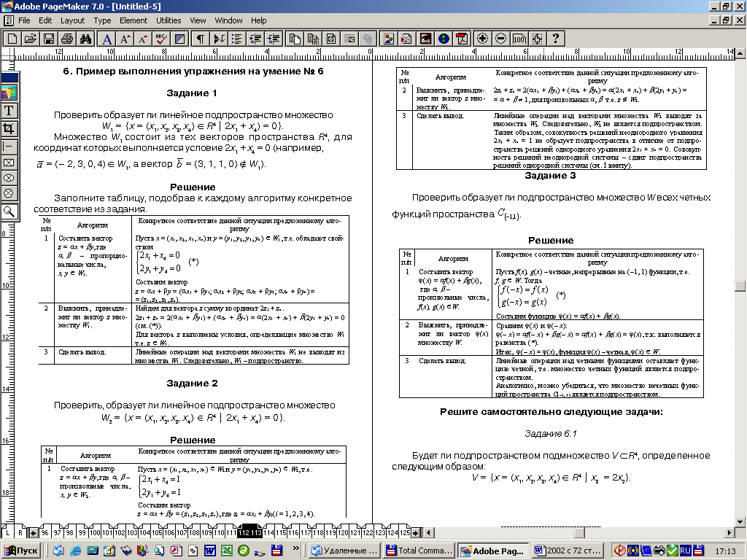
Task: Click the RU language indicator in tray
Action: pyautogui.click(x=685, y=551)
